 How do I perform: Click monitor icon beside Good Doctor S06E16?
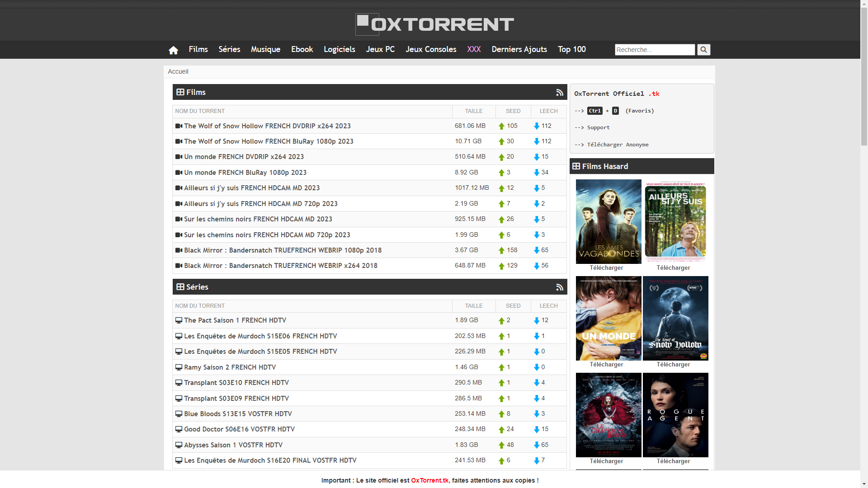[x=179, y=429]
